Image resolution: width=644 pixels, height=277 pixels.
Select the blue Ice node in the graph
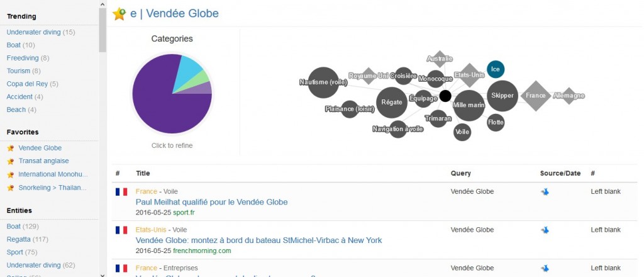(496, 69)
